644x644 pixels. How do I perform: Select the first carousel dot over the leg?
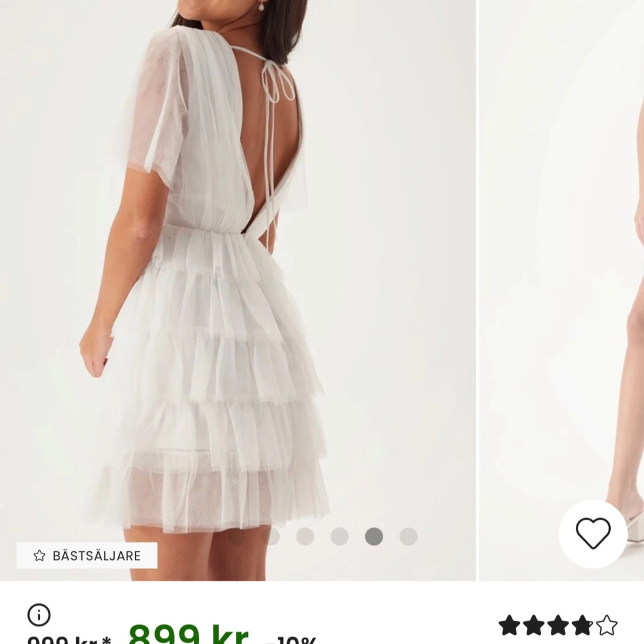coord(236,536)
